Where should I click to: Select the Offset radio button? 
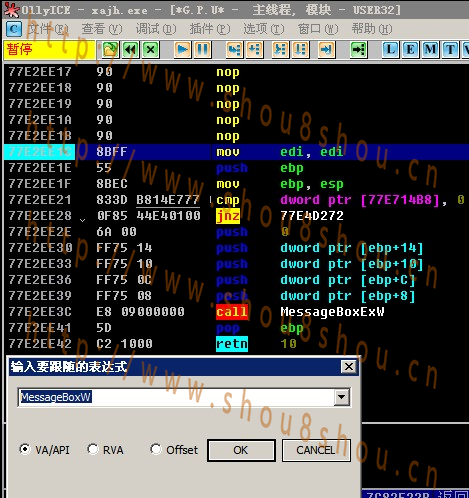[x=156, y=449]
